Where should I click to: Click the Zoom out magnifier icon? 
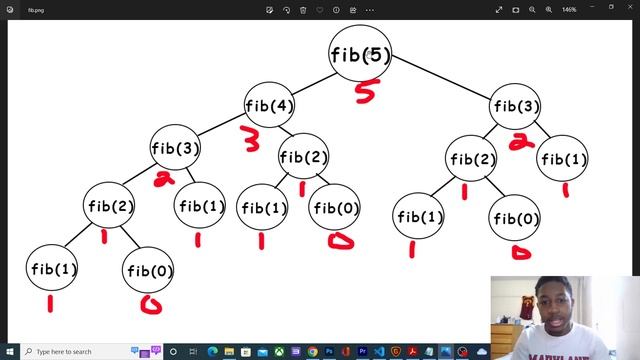coord(532,10)
